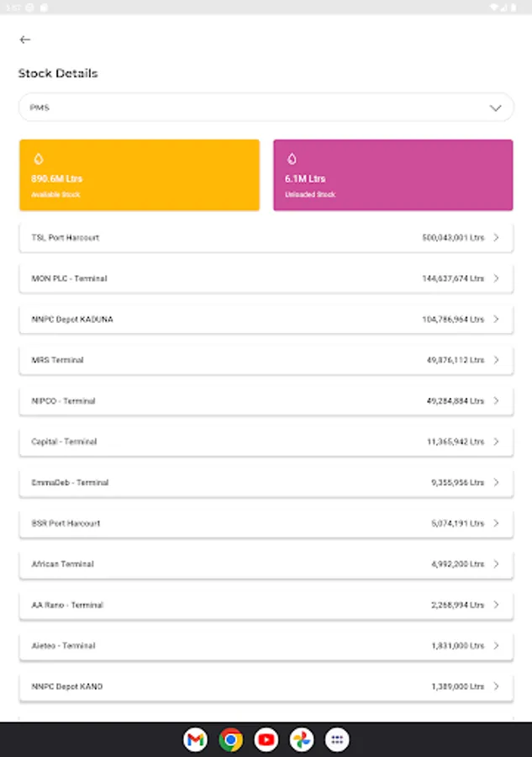Screen dimensions: 532x757
Task: Open the PMS product dropdown
Action: 266,108
